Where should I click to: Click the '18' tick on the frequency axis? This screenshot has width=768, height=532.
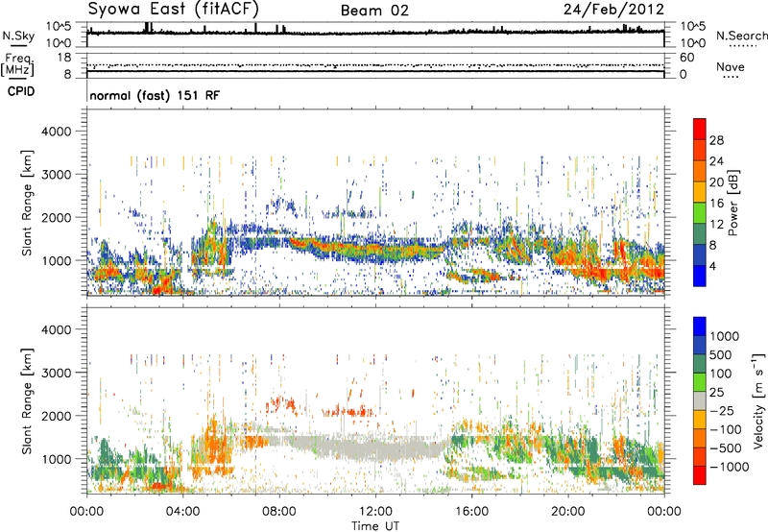click(x=64, y=58)
